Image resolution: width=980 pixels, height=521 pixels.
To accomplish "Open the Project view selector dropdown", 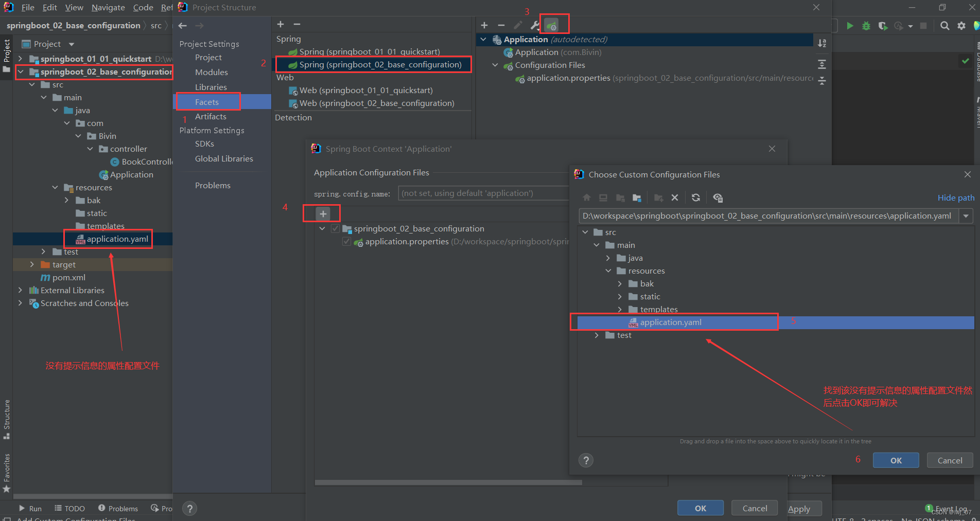I will (x=49, y=44).
